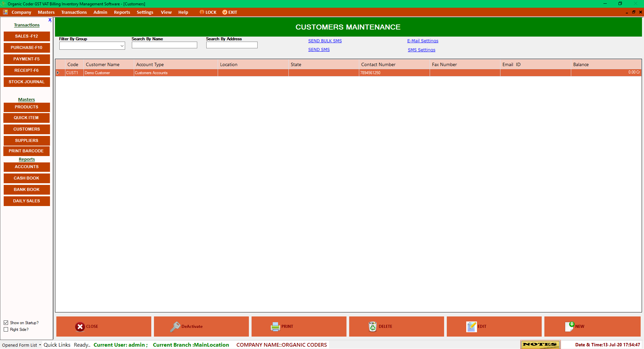Open the Filter By Group dropdown
Viewport: 644px width, 349px height.
122,46
